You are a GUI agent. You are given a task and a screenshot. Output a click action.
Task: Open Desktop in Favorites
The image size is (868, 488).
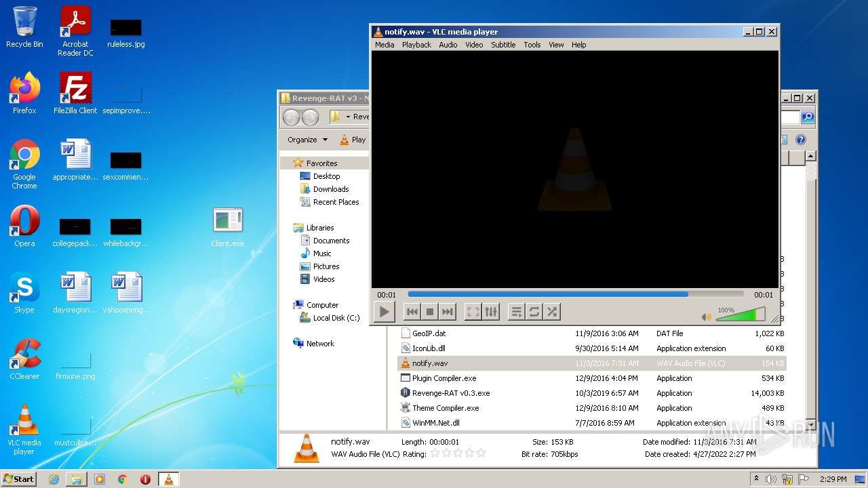coord(326,176)
